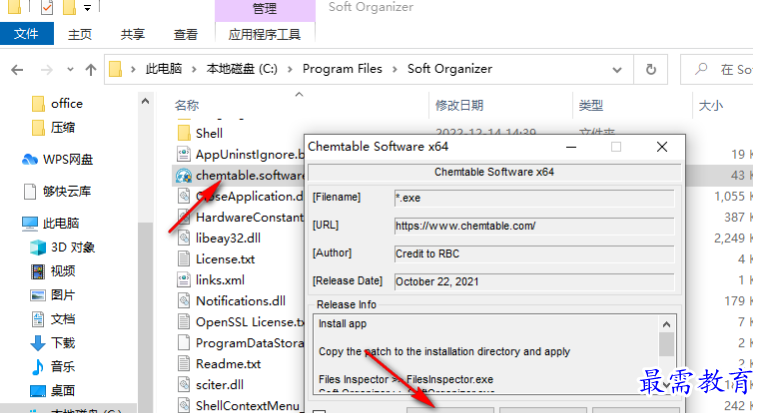This screenshot has width=761, height=413.
Task: Click the URL field in patcher
Action: [x=534, y=226]
